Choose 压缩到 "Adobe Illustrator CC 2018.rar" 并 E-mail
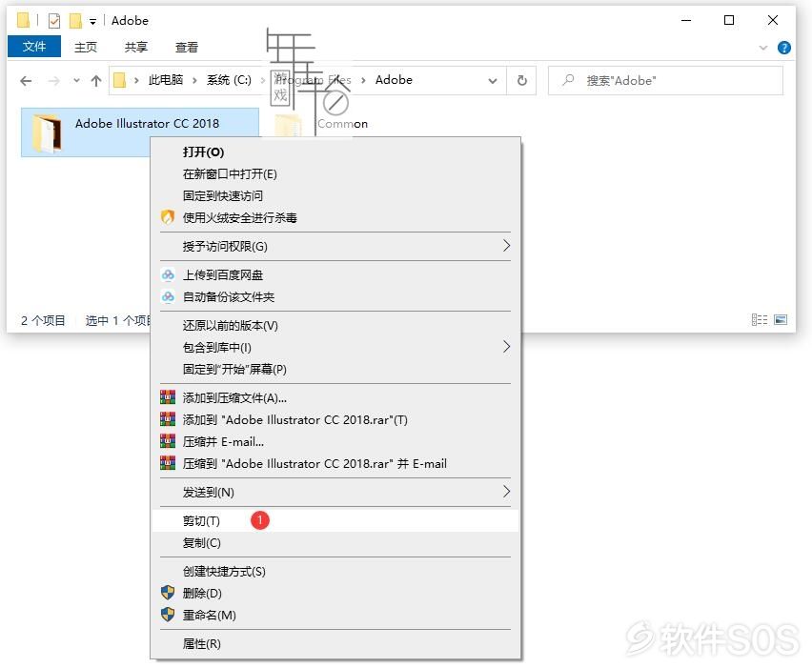Screen dimensions: 812x668 point(335,463)
